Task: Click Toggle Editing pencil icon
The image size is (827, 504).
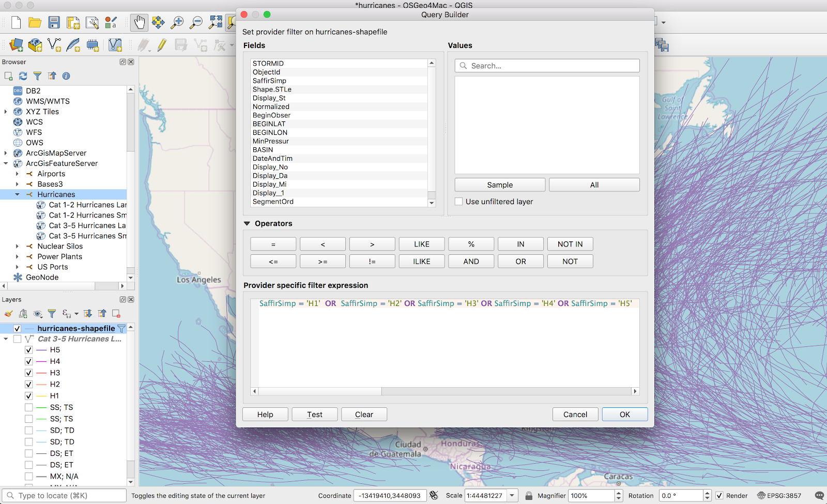Action: 162,45
